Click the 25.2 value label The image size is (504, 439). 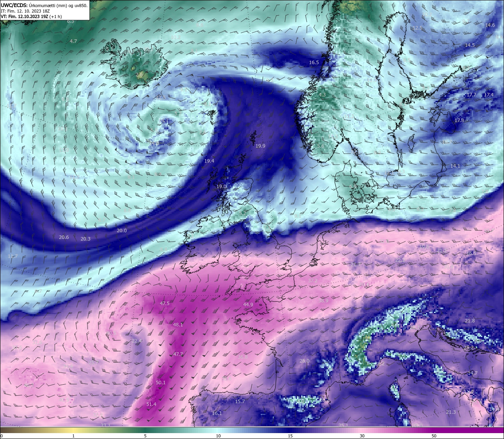469,348
